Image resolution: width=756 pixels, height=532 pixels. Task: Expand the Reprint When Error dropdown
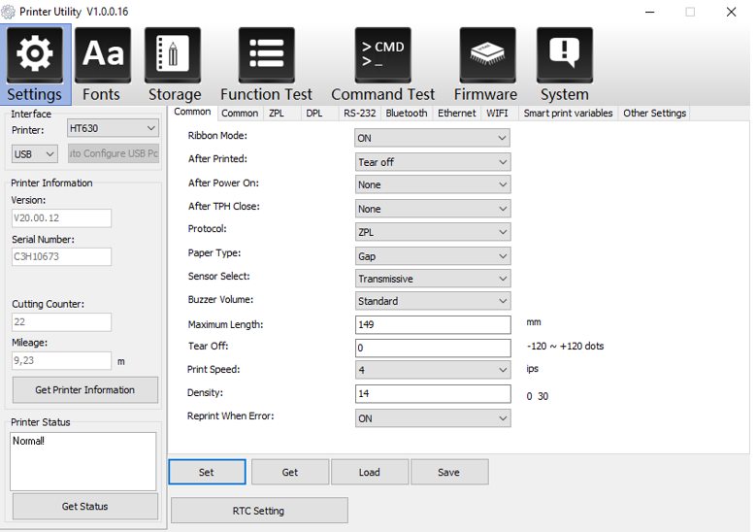(x=432, y=418)
